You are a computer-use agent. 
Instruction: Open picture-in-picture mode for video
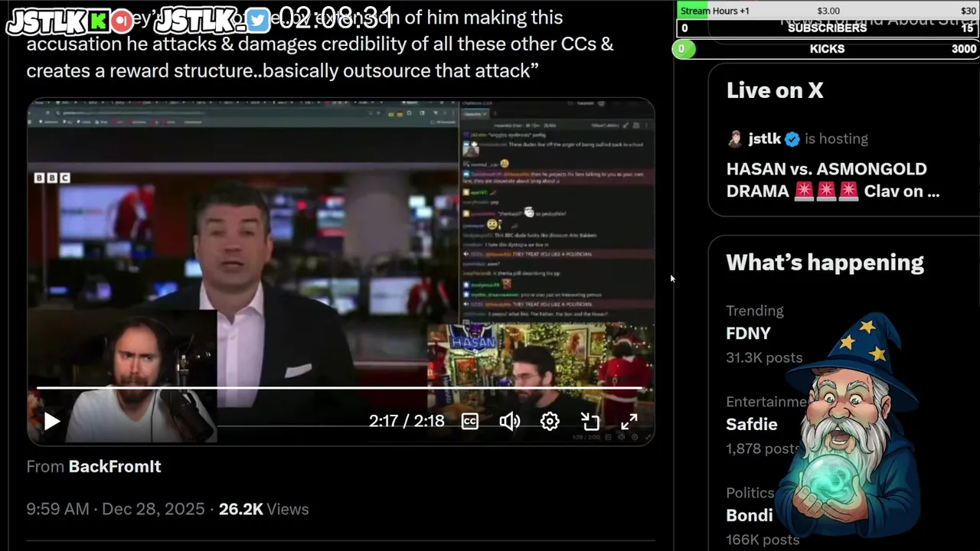590,422
